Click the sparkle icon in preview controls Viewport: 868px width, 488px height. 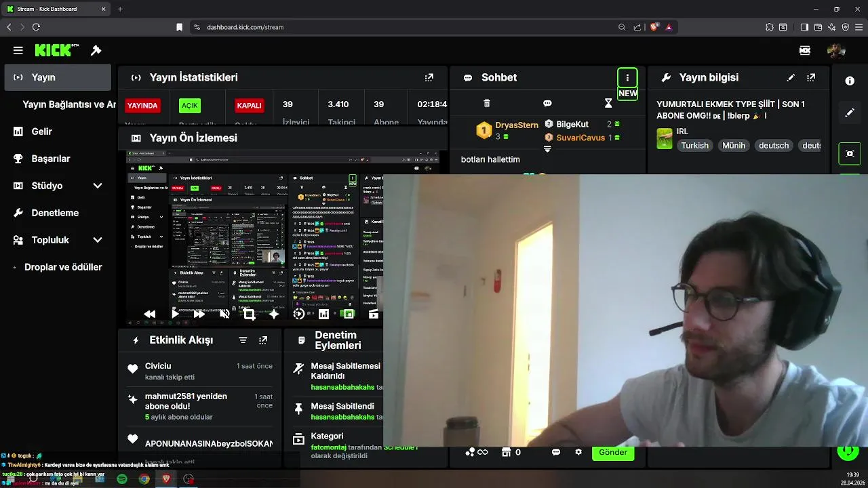274,314
